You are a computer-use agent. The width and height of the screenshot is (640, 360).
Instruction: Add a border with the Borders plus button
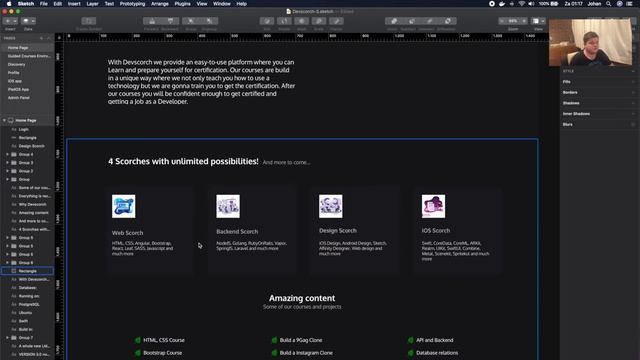click(633, 92)
